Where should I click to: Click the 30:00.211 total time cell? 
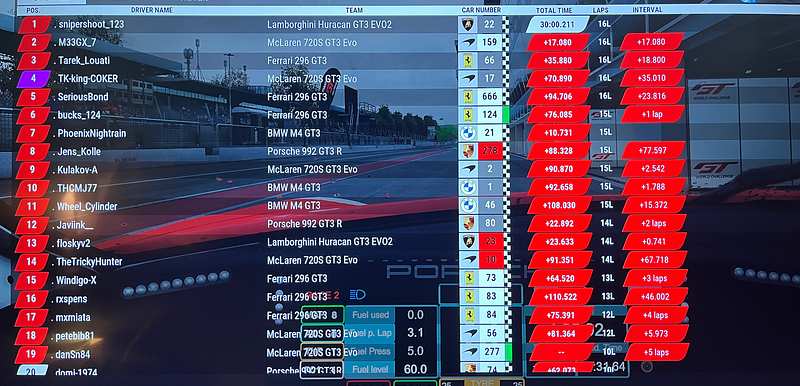coord(557,24)
